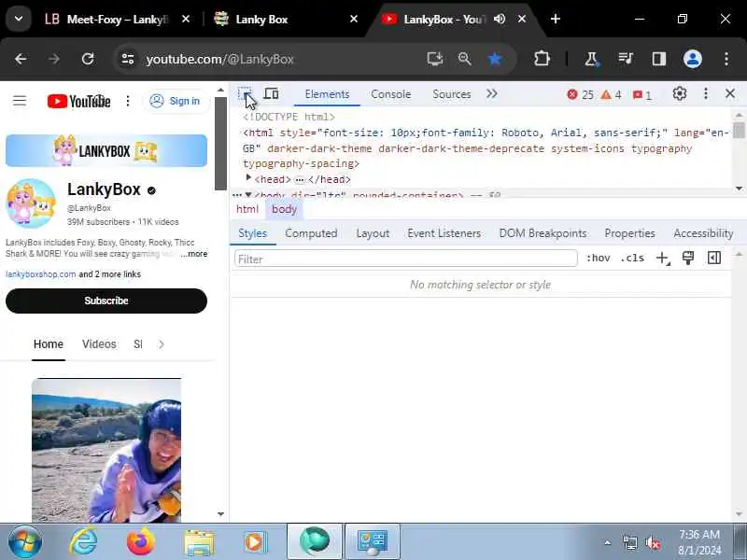Select the channel Home tab
Screen dimensions: 747x560
click(49, 344)
